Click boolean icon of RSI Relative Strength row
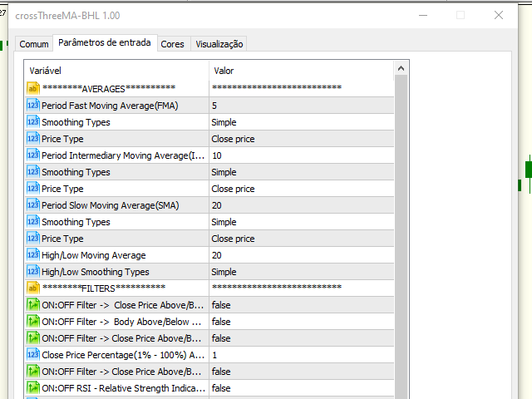This screenshot has height=399, width=532. (33, 388)
